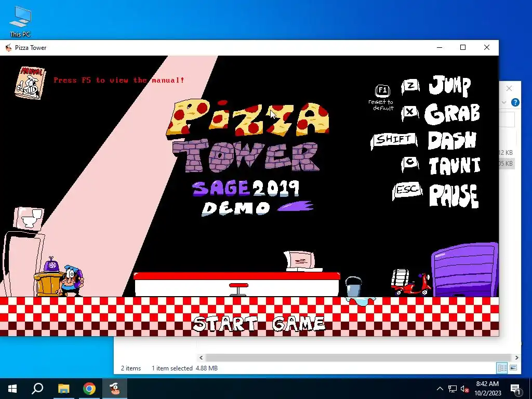Open the Windows Start menu
This screenshot has height=399, width=532.
click(x=12, y=389)
